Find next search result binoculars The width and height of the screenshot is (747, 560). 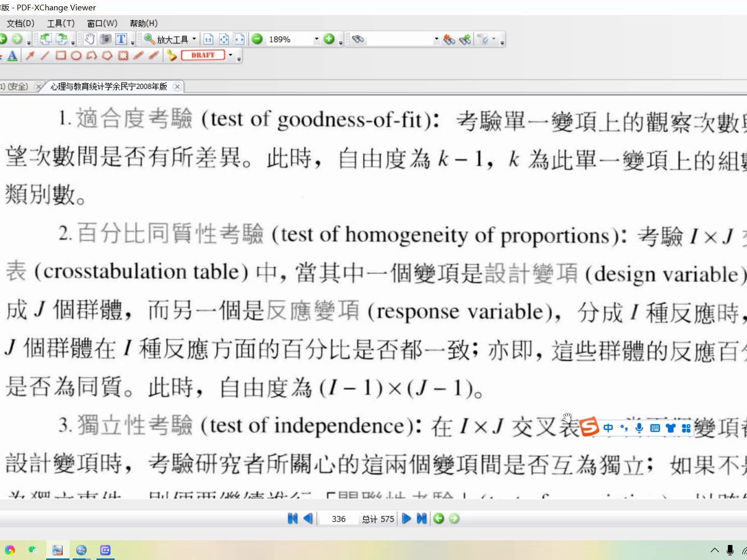(x=465, y=39)
